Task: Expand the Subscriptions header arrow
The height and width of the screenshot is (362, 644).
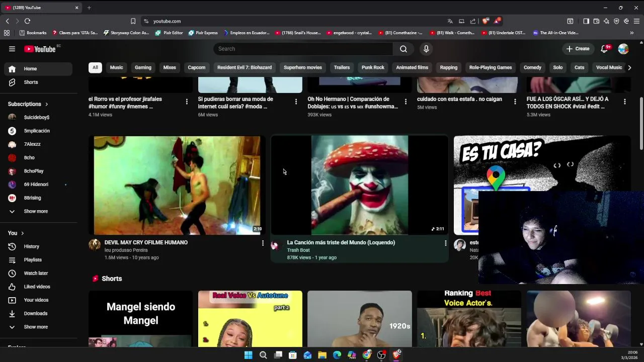Action: coord(46,104)
